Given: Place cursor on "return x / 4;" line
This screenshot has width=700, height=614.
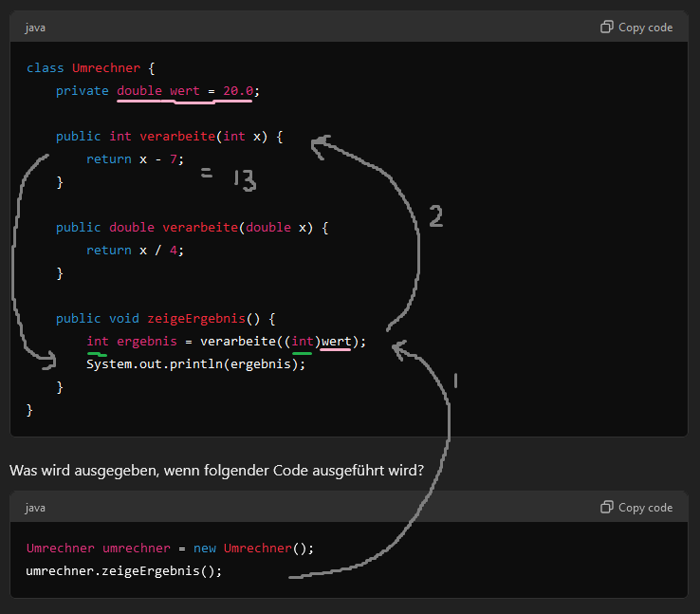Looking at the screenshot, I should pyautogui.click(x=135, y=251).
